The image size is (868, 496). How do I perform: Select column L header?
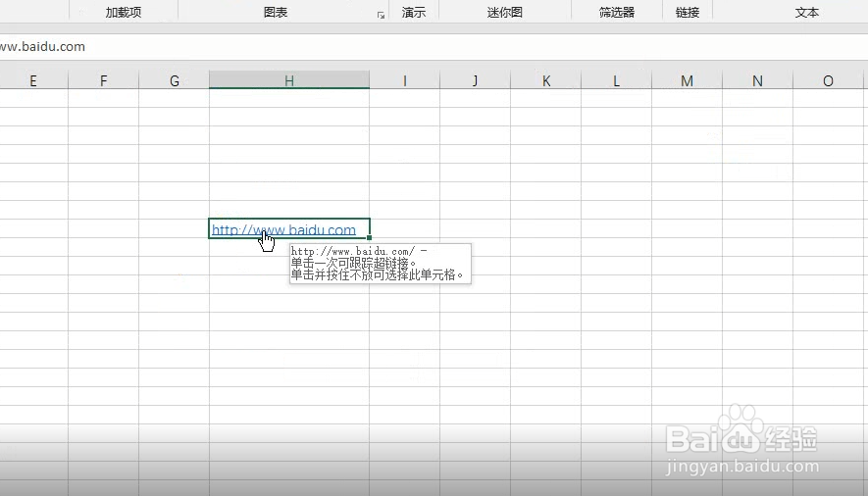click(616, 80)
